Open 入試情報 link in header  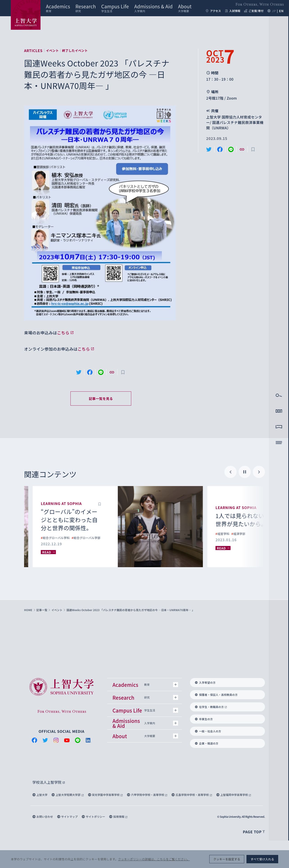pyautogui.click(x=233, y=11)
